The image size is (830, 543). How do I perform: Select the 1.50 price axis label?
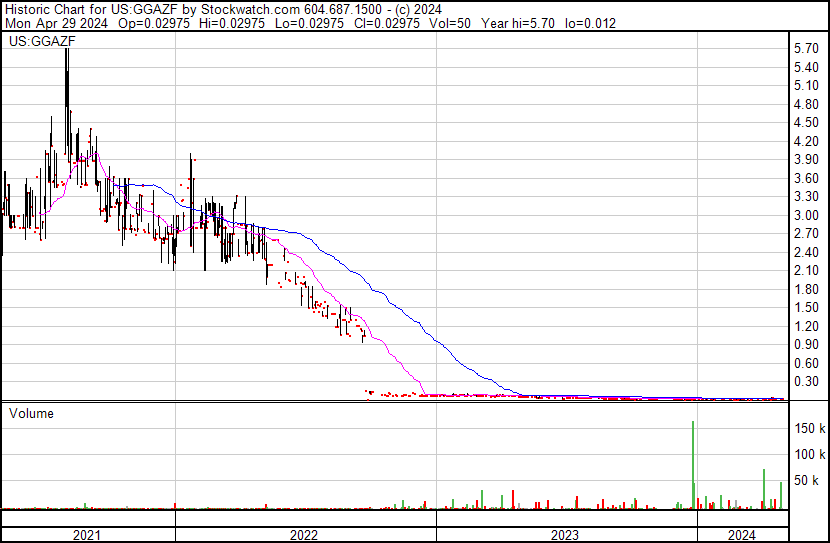tap(806, 307)
